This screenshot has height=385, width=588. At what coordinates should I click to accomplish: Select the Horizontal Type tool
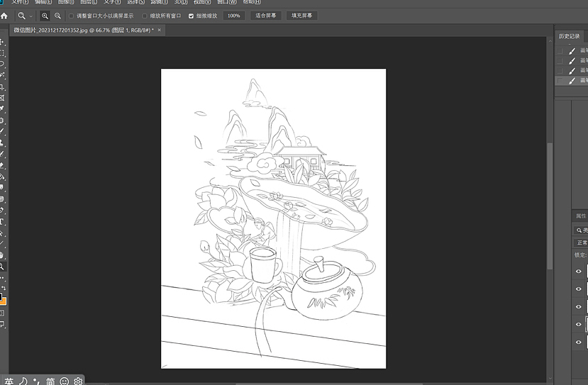2,221
